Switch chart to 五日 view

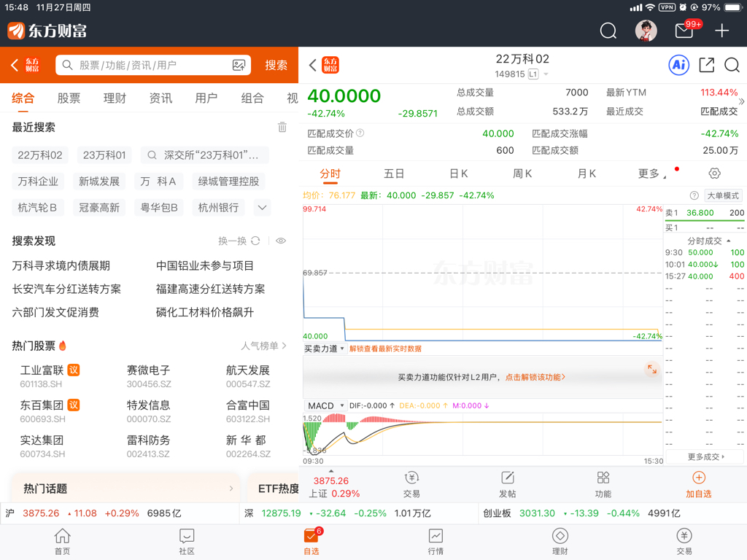click(394, 174)
